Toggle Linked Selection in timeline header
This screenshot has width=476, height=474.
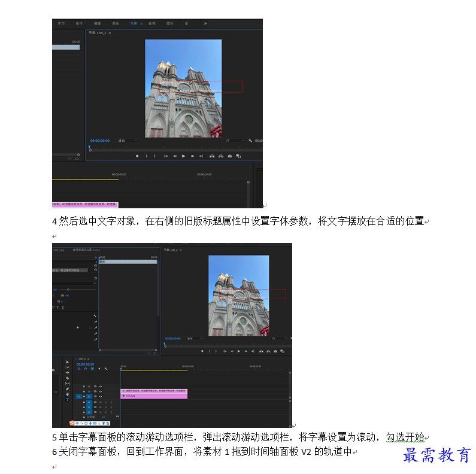(92, 369)
